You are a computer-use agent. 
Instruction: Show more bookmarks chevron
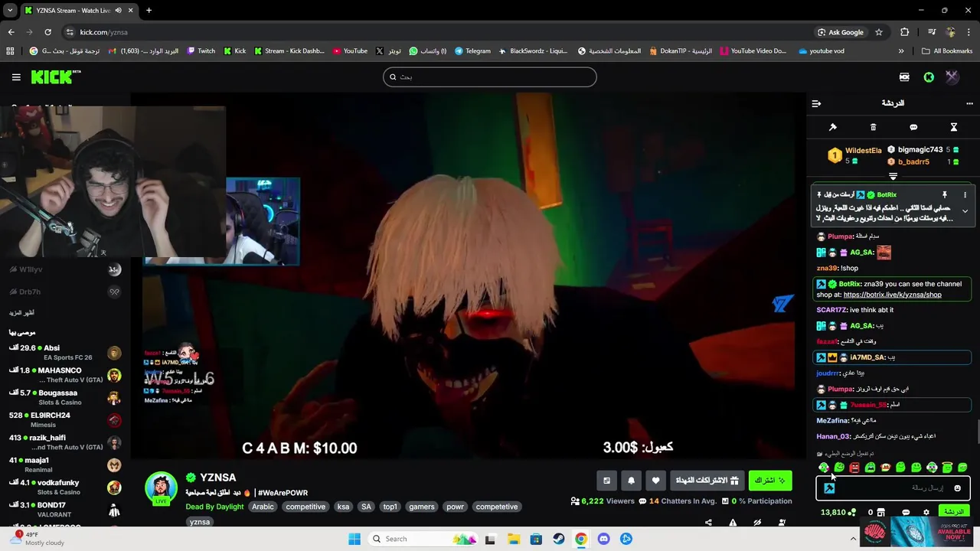click(901, 51)
